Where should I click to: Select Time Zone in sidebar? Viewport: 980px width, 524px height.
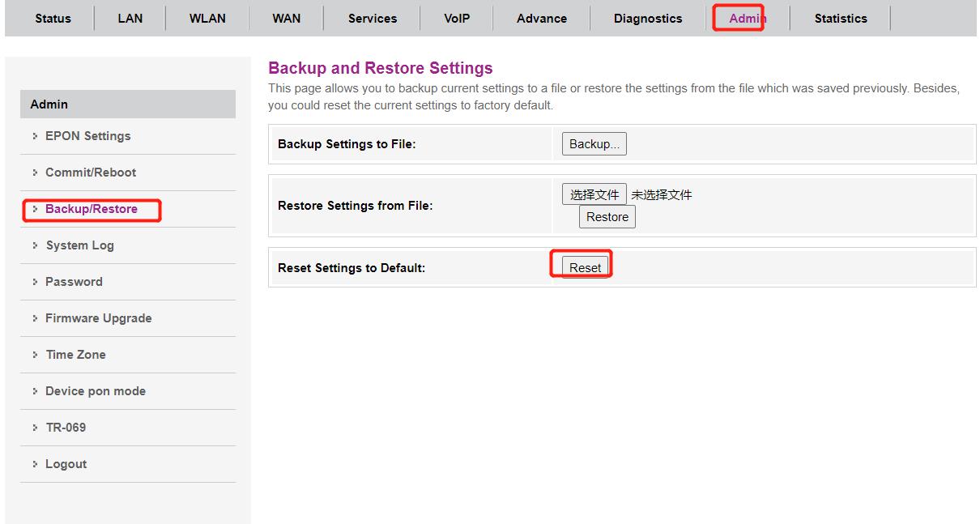(75, 355)
